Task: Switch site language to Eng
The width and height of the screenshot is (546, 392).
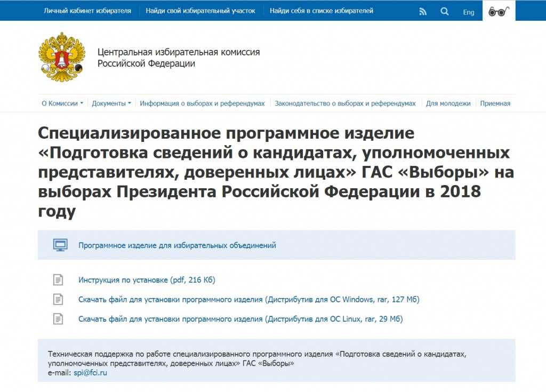Action: (468, 12)
